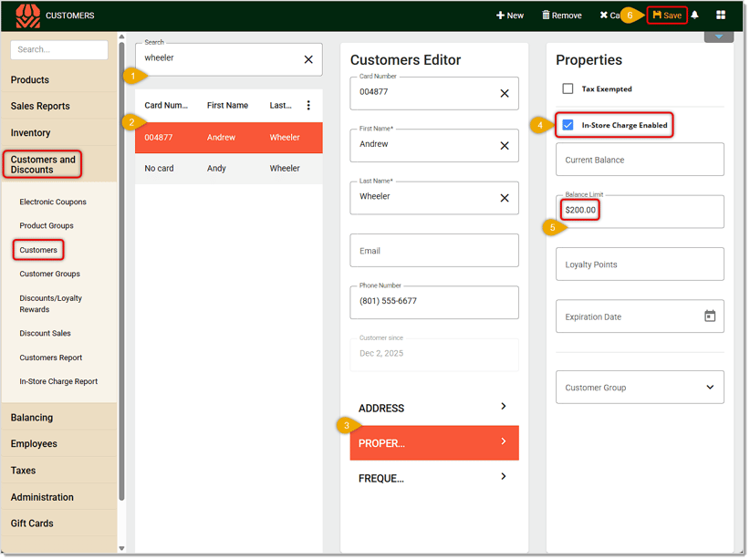Open In-Store Charge Report
The height and width of the screenshot is (560, 750).
[58, 382]
